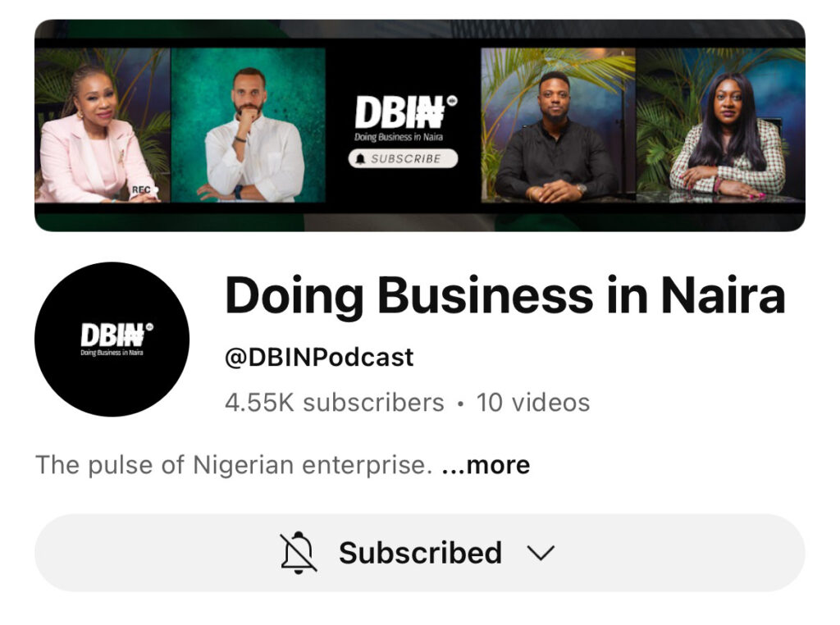Click the 'The pulse of Nigerian enterprise' description
This screenshot has height=625, width=840.
click(234, 465)
